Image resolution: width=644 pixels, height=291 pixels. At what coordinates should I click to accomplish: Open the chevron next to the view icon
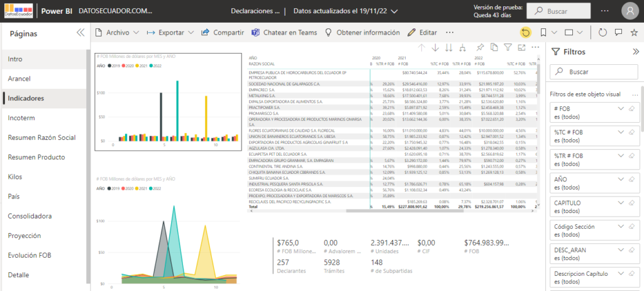[579, 33]
